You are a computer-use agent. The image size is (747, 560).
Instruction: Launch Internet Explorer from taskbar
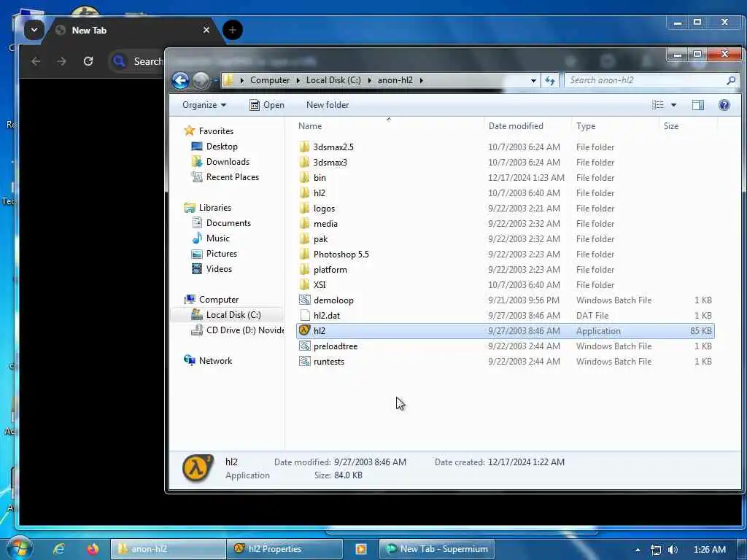click(x=58, y=549)
